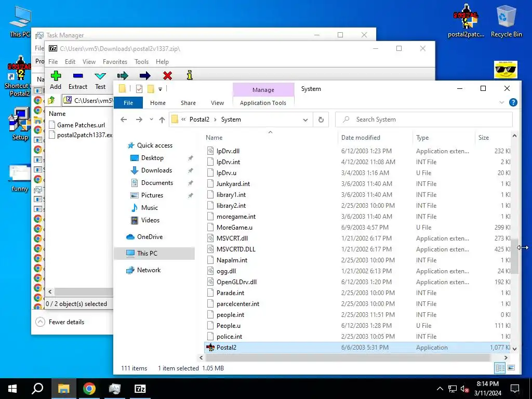Click the 7-Zip Extract toolbar icon
532x399 pixels.
point(78,76)
